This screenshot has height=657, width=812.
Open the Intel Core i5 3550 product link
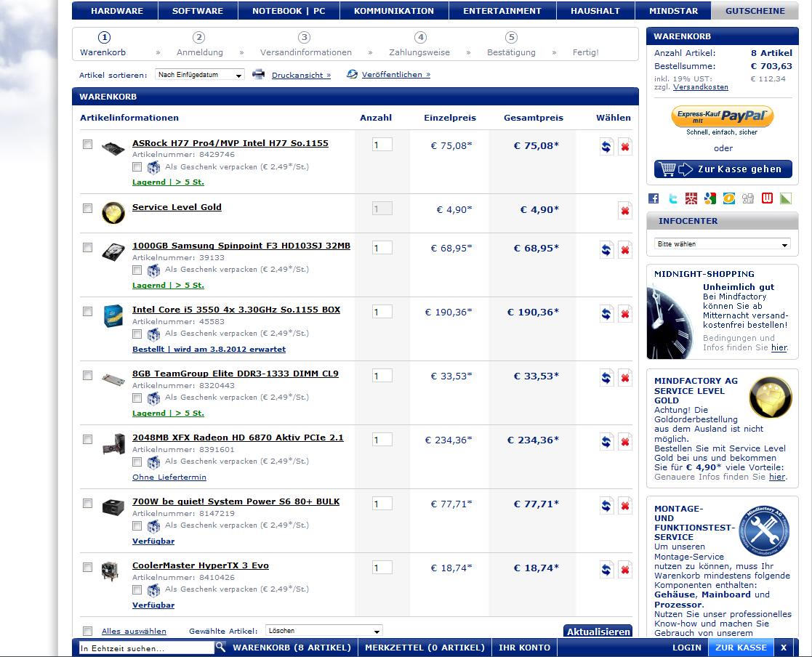pyautogui.click(x=236, y=310)
